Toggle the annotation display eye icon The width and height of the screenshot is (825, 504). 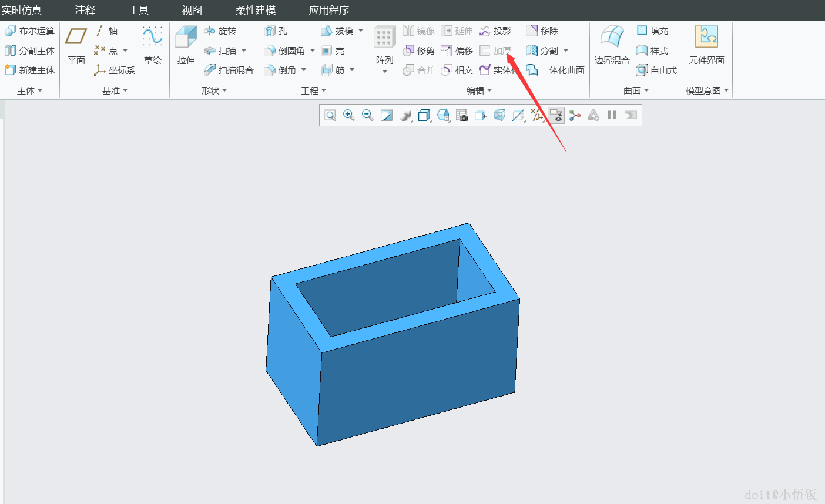(556, 115)
